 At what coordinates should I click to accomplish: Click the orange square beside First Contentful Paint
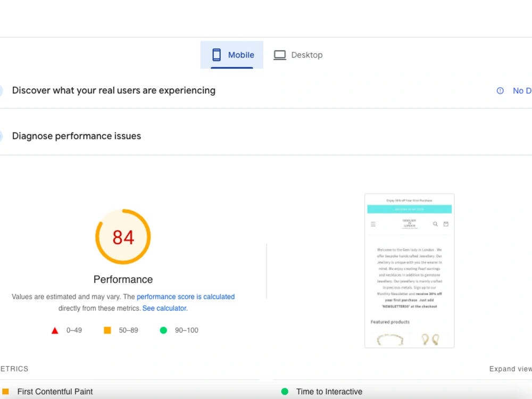[5, 392]
